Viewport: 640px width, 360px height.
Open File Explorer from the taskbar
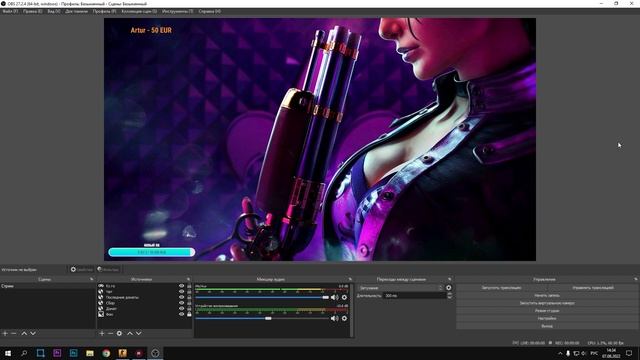click(x=90, y=353)
